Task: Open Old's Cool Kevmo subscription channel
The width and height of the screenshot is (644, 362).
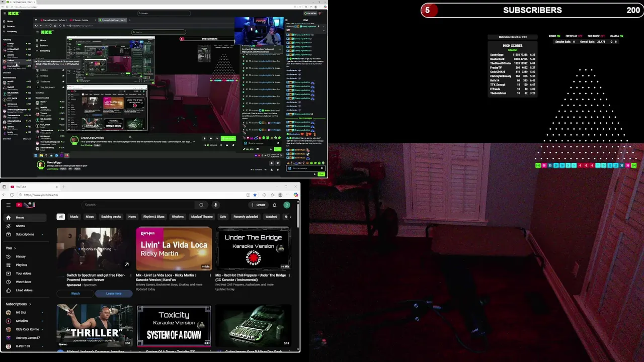Action: click(x=27, y=329)
